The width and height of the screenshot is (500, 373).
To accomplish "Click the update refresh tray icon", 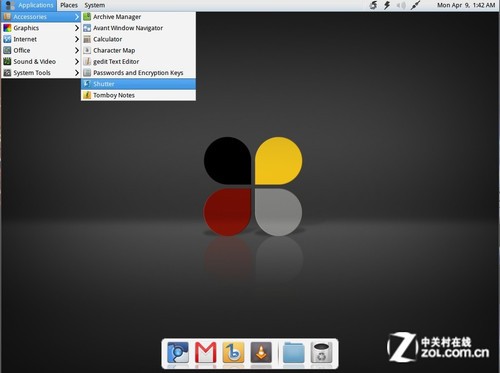I will pos(373,5).
